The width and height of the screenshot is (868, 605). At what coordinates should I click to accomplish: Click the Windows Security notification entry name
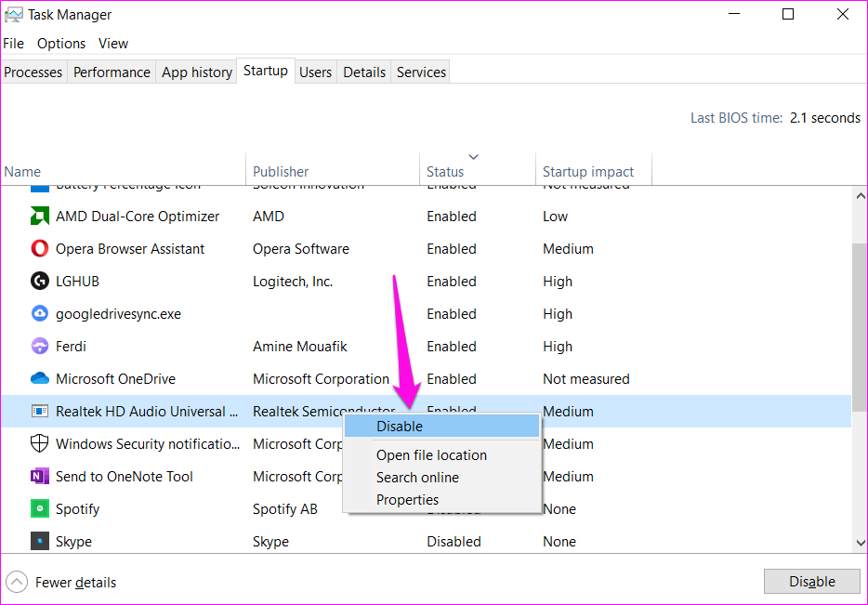coord(148,443)
